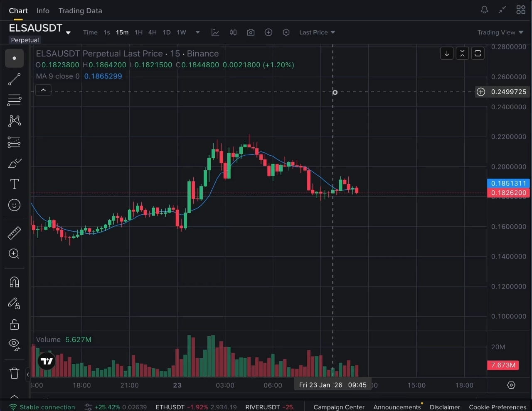Screen dimensions: 532x411
Task: Open the alerts bell icon
Action: click(x=484, y=9)
